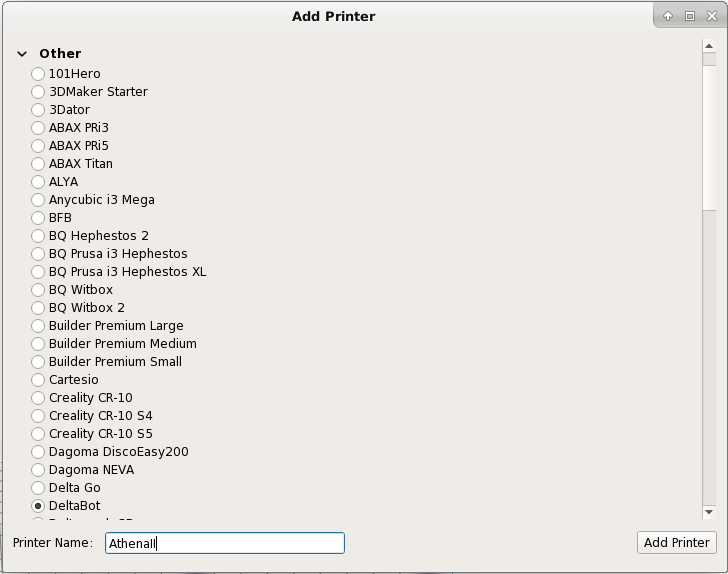This screenshot has width=728, height=574.
Task: Pick Creality CR-10 S4 printer
Action: (38, 416)
